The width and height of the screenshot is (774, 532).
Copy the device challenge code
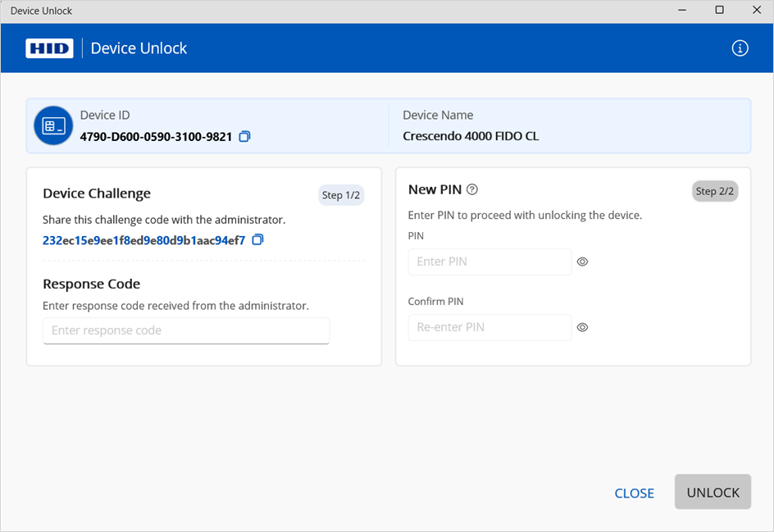[x=257, y=240]
